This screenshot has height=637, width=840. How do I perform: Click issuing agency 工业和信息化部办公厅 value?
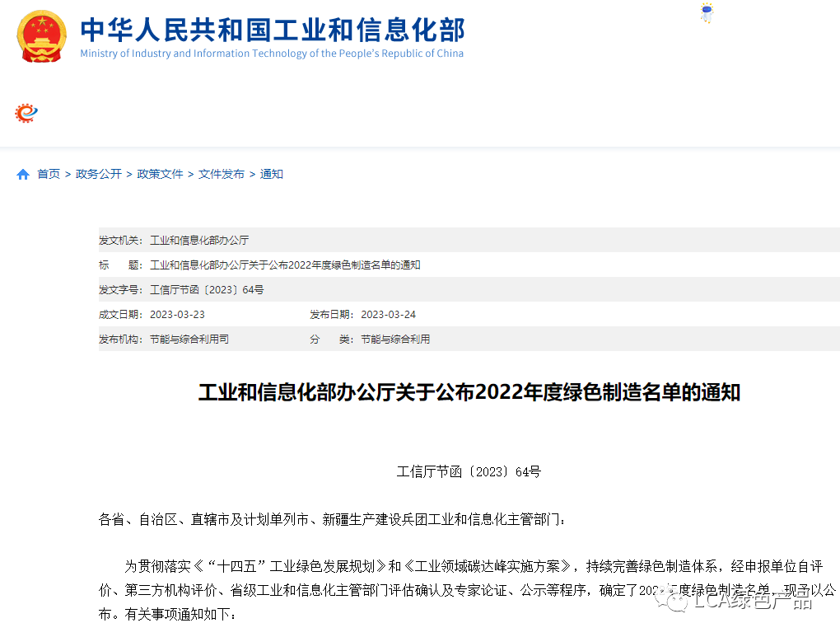tap(199, 241)
